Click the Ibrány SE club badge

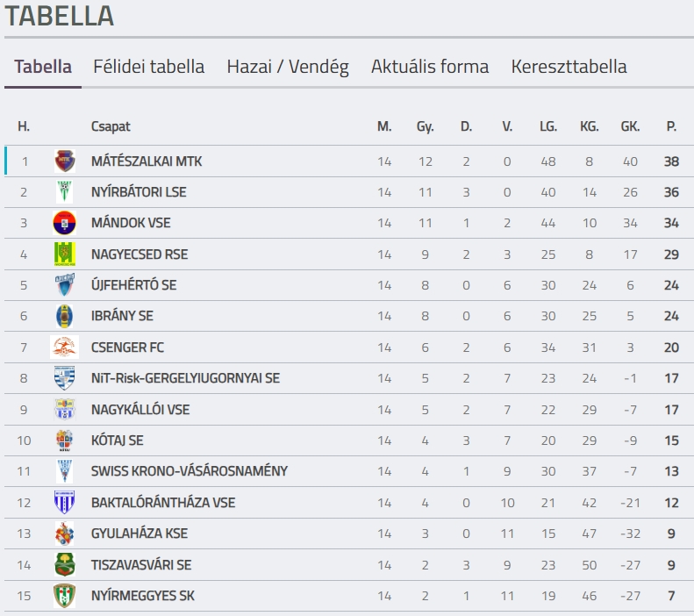click(x=64, y=316)
